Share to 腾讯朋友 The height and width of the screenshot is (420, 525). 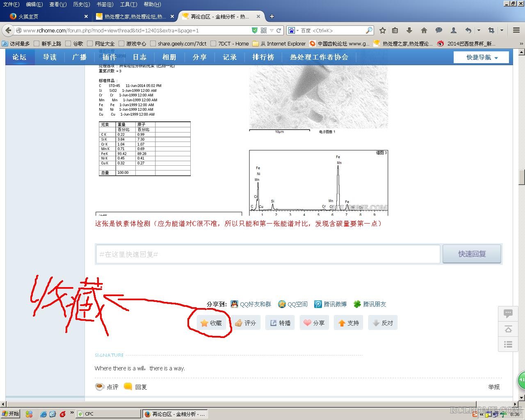coord(370,304)
